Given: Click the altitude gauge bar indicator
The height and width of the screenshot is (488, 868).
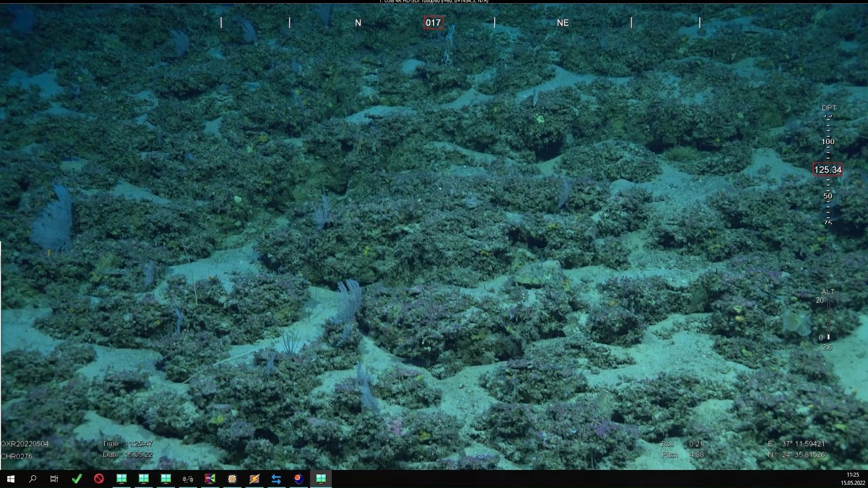Looking at the screenshot, I should click(828, 319).
